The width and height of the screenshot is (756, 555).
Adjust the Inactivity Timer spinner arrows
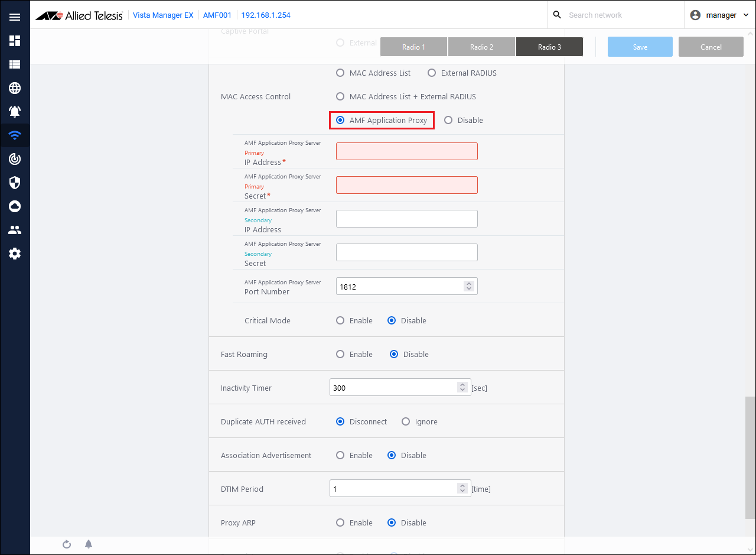point(462,388)
